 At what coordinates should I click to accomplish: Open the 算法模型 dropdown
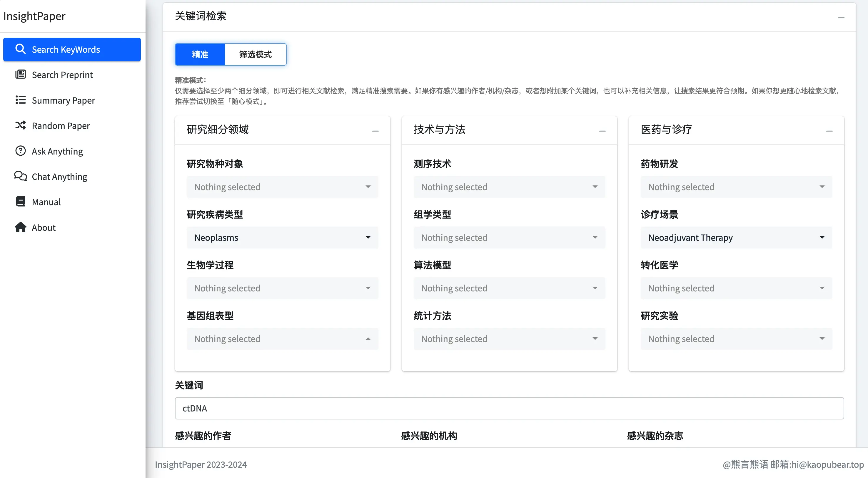point(510,288)
